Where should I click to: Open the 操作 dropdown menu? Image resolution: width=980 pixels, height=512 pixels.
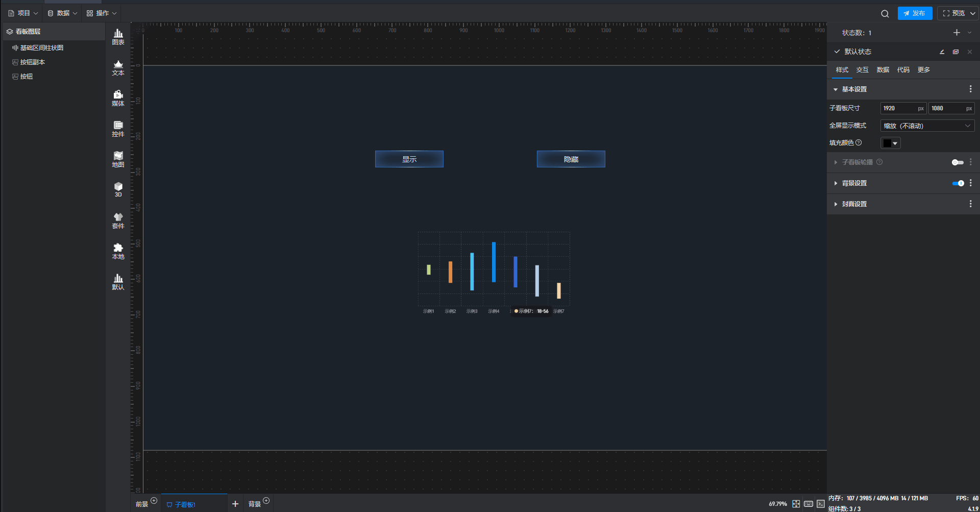coord(102,13)
